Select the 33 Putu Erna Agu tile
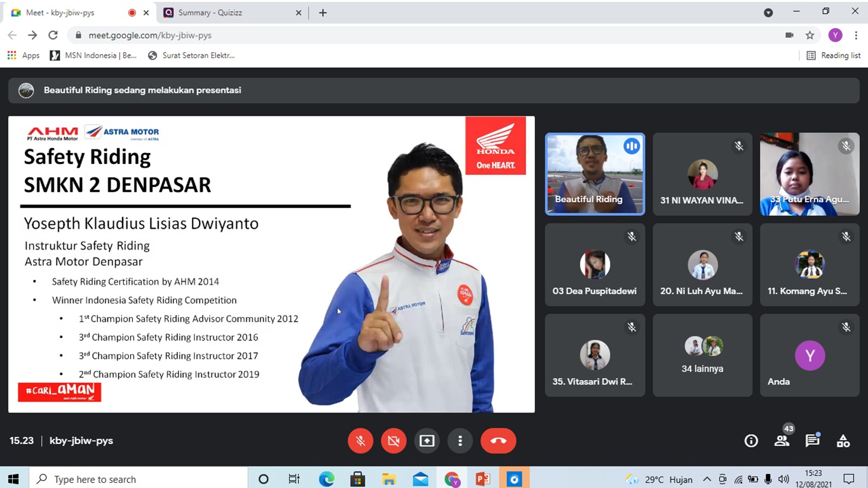868x488 pixels. pos(810,174)
